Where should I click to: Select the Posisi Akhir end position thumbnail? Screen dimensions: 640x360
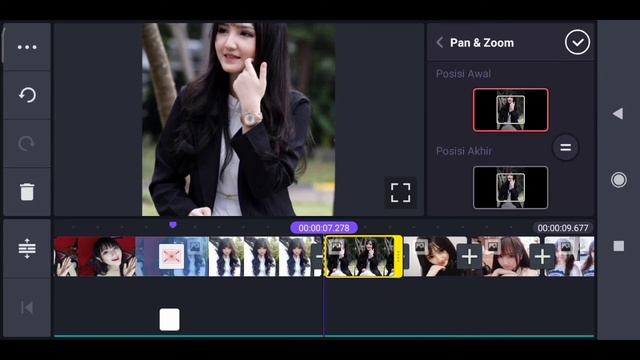coord(510,187)
